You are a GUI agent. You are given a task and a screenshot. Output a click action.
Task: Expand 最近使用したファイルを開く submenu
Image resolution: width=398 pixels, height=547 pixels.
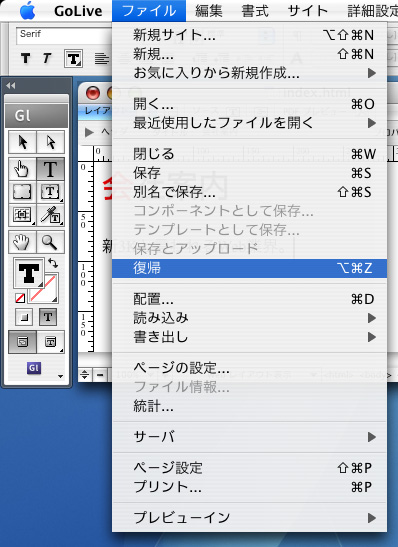(249, 123)
